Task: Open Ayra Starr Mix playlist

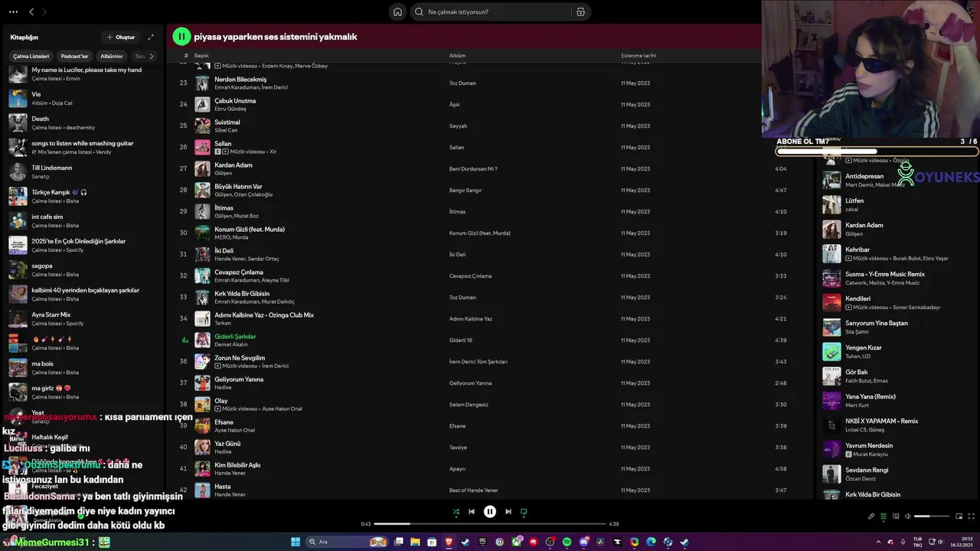Action: tap(84, 318)
